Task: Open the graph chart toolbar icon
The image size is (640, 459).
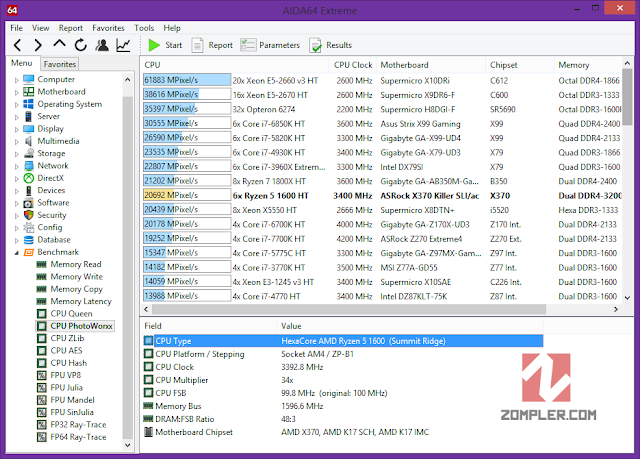Action: point(123,45)
